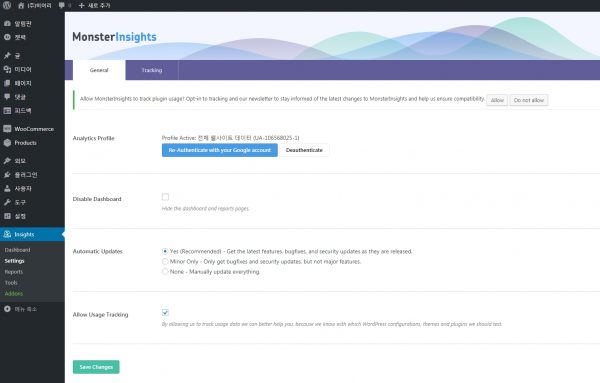The height and width of the screenshot is (383, 600).
Task: Open Addons under the Insights submenu
Action: (14, 293)
